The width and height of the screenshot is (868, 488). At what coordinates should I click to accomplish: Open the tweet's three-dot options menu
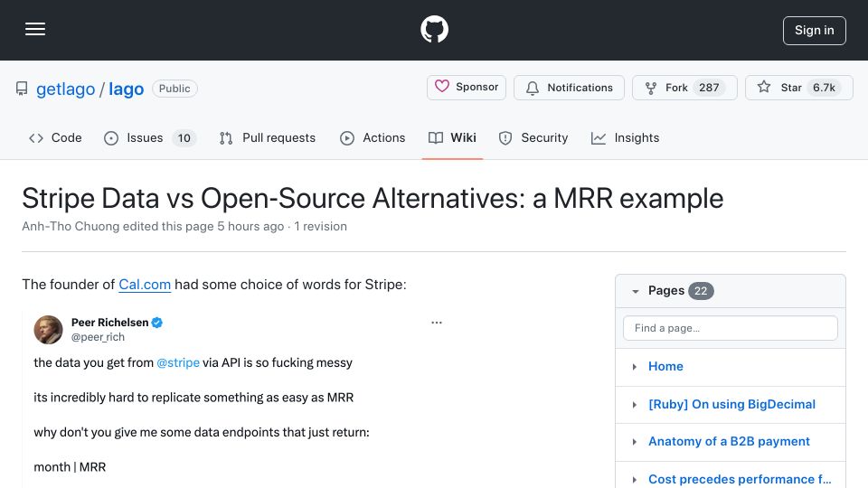[x=437, y=323]
